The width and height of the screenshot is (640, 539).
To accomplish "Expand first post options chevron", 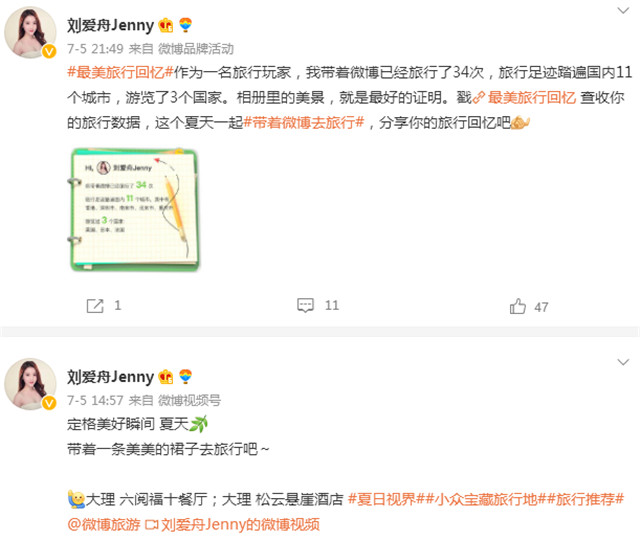I will coord(623,11).
